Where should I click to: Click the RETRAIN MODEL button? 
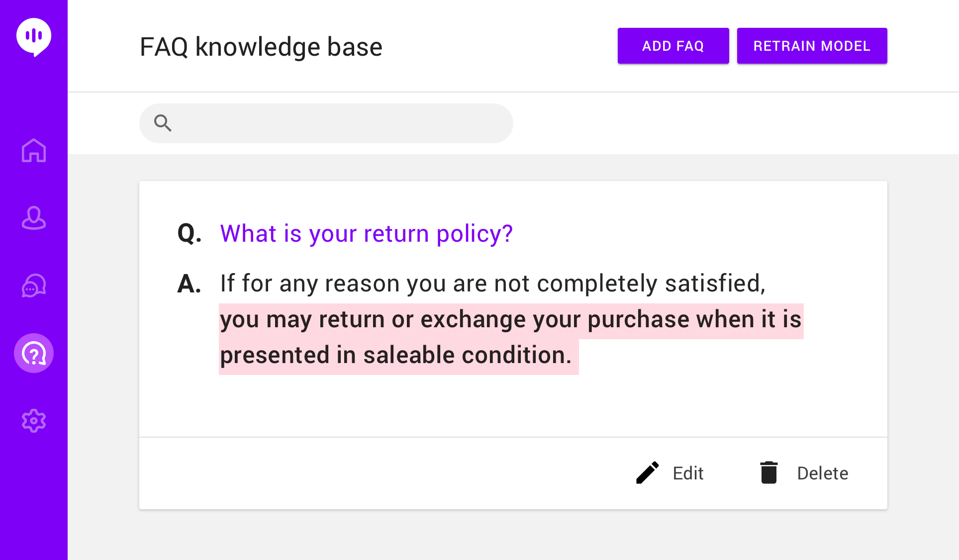click(x=812, y=46)
